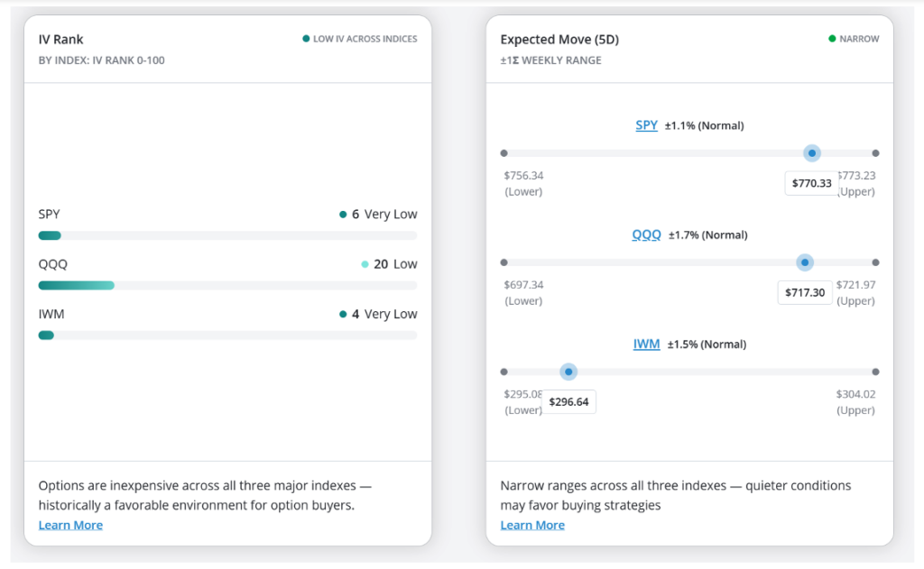924x569 pixels.
Task: Click the SPY current price slider marker
Action: click(x=812, y=153)
